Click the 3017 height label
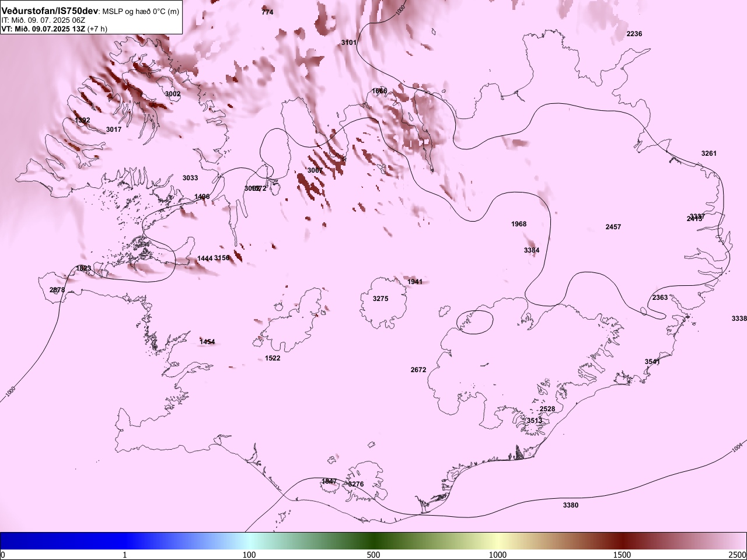The height and width of the screenshot is (560, 747). point(114,129)
